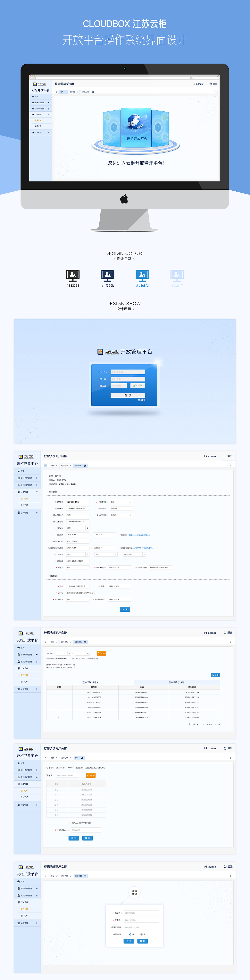This screenshot has width=250, height=980.
Task: Click the captcha image beside 验证码 field
Action: tap(137, 386)
